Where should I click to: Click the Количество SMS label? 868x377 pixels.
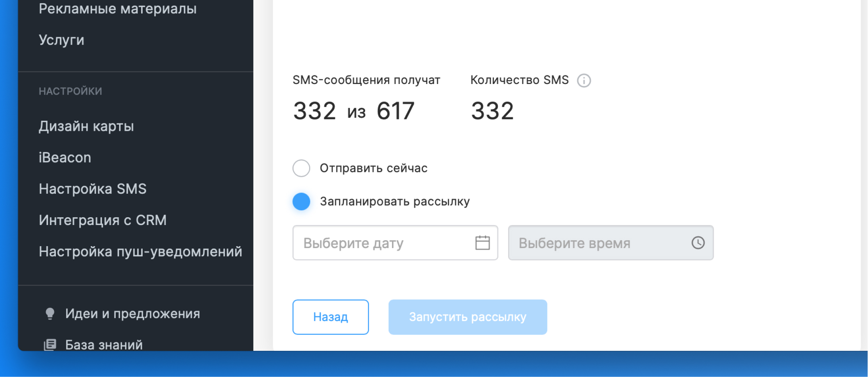coord(519,80)
